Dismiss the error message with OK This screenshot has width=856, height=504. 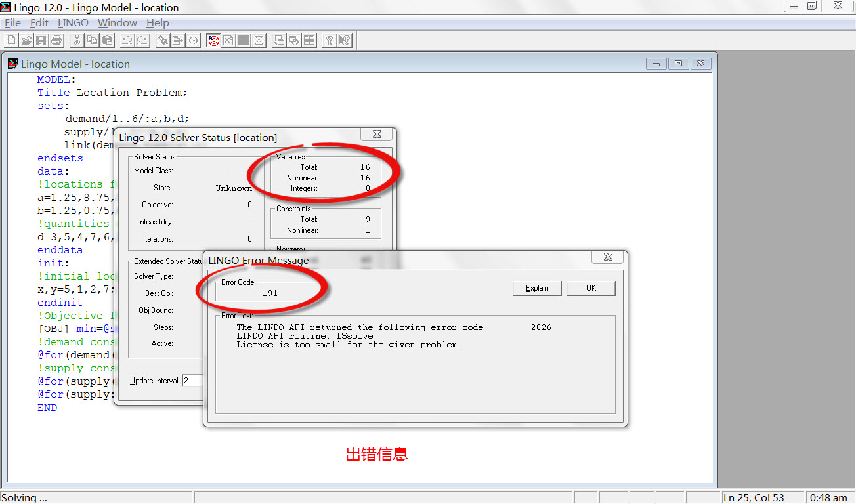point(591,288)
